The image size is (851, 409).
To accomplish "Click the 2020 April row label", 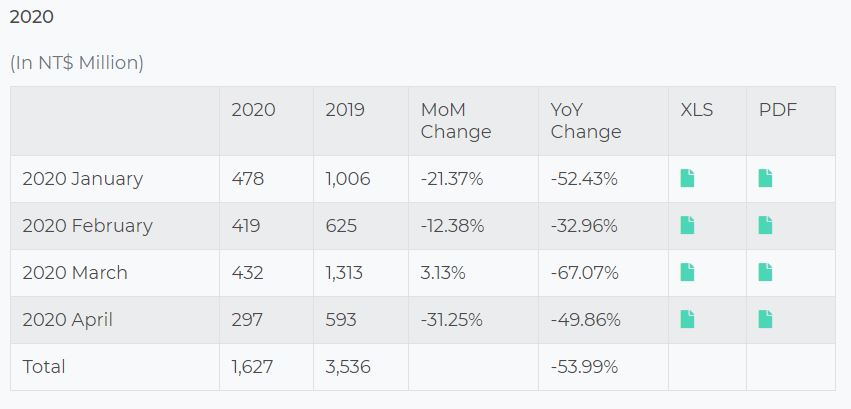I will [x=67, y=320].
